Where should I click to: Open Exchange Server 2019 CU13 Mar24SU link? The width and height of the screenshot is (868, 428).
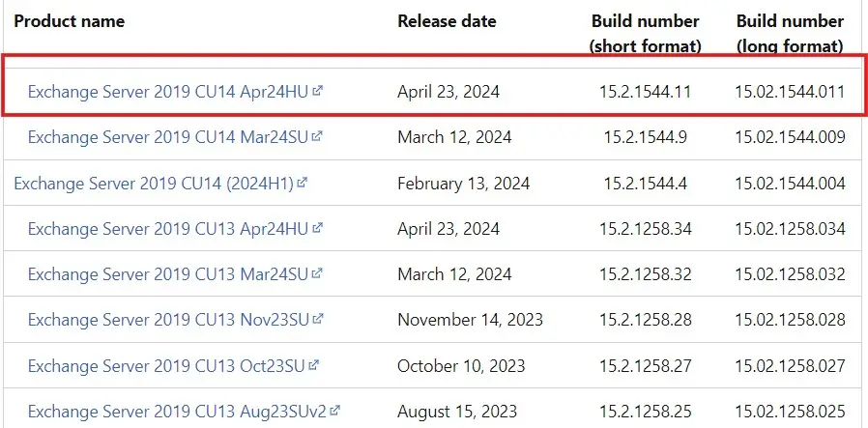point(167,274)
